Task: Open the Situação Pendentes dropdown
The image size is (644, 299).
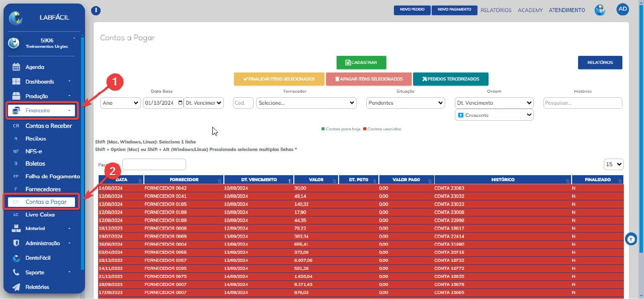Action: (x=406, y=103)
